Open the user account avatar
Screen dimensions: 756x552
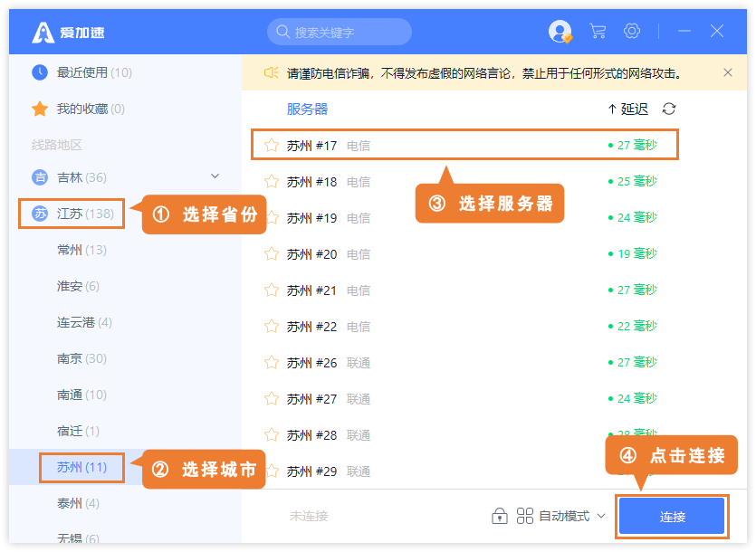click(x=560, y=32)
